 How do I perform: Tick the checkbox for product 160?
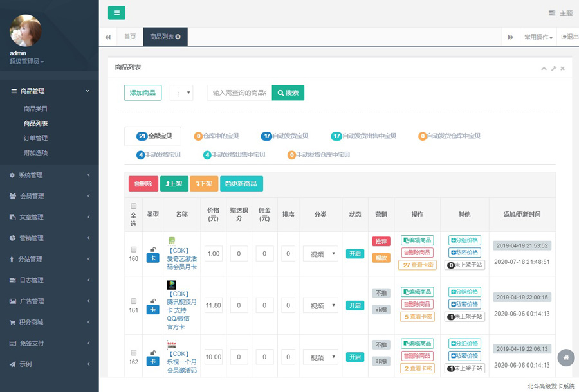click(x=134, y=249)
